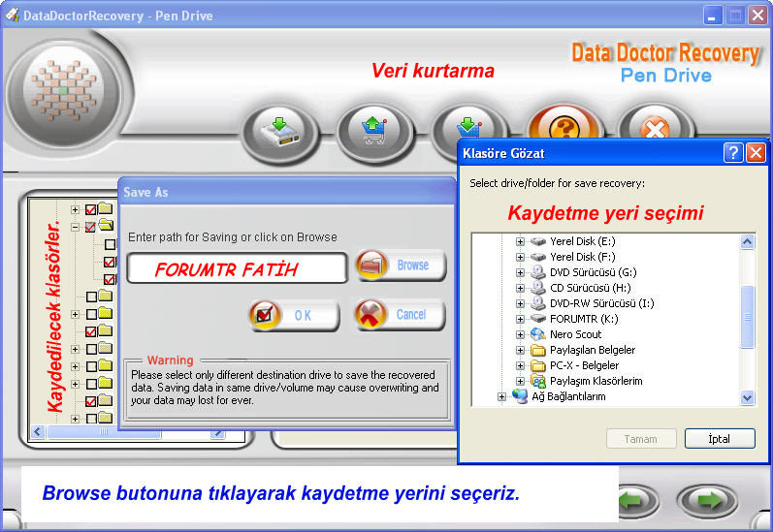This screenshot has height=532, width=773.
Task: Select Ağ Bağlantılarım entry
Action: [568, 396]
